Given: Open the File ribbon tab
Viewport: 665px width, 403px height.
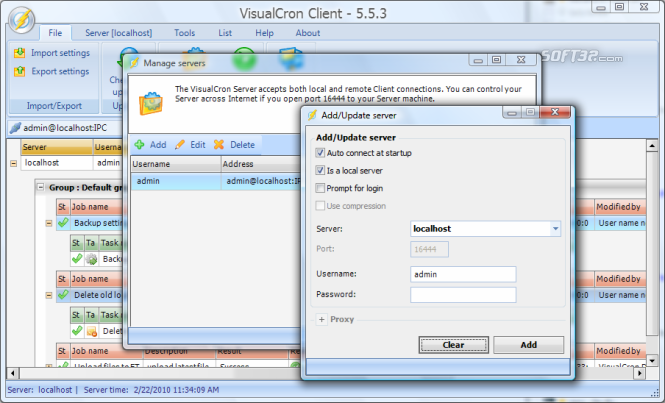Looking at the screenshot, I should (55, 33).
